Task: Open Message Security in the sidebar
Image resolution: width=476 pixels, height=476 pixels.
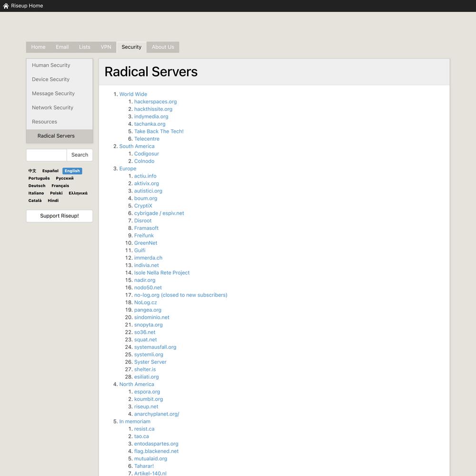Action: 59,93
